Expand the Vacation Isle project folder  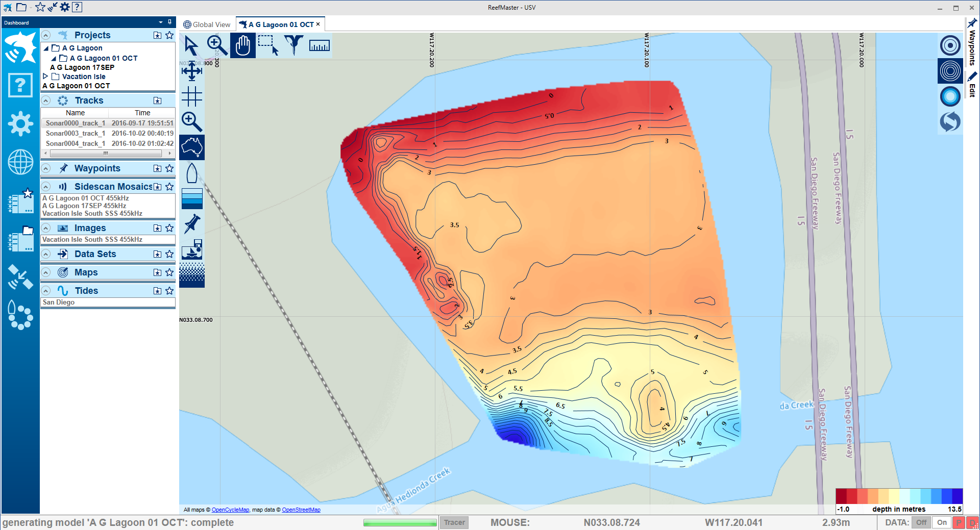pyautogui.click(x=45, y=77)
